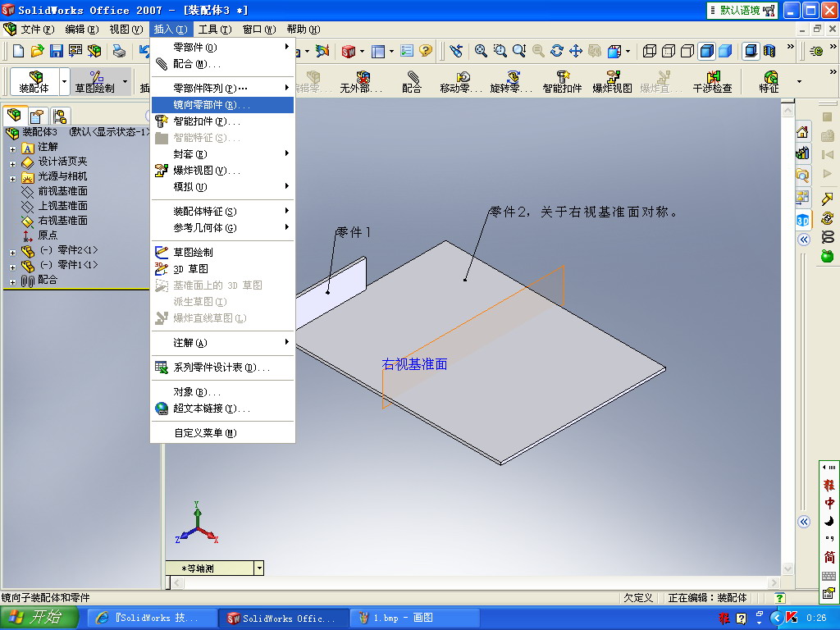Switch to 1.bmp - 画图 taskbar window
The height and width of the screenshot is (630, 840).
tap(414, 618)
